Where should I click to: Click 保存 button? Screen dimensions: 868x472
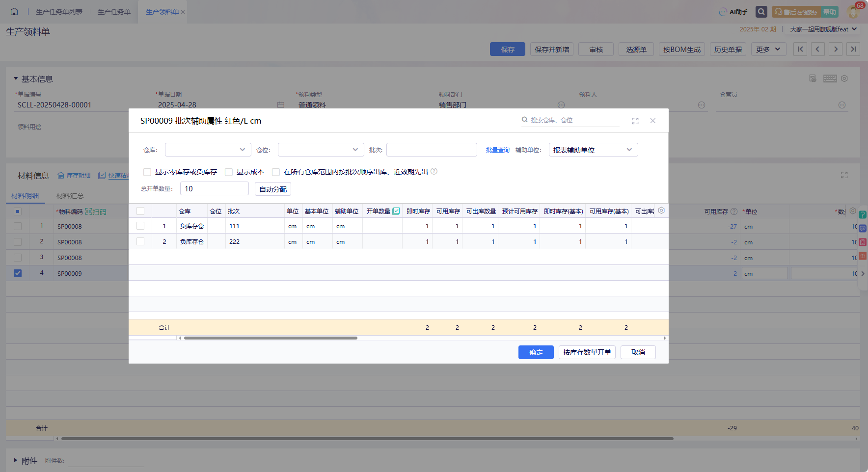[508, 49]
